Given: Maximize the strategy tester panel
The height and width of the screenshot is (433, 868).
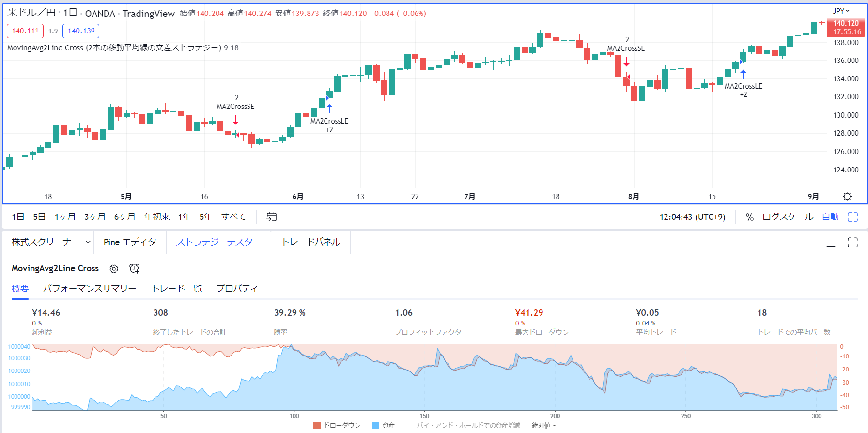Looking at the screenshot, I should click(x=853, y=242).
